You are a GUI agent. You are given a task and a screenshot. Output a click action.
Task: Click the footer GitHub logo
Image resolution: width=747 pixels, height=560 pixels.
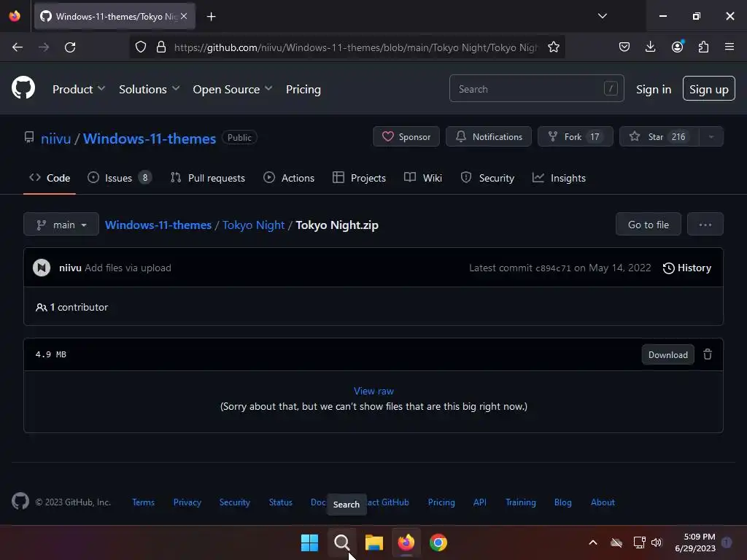pos(20,502)
